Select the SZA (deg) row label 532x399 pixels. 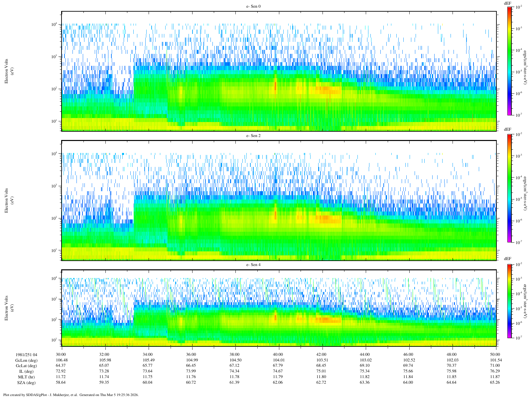pyautogui.click(x=26, y=383)
